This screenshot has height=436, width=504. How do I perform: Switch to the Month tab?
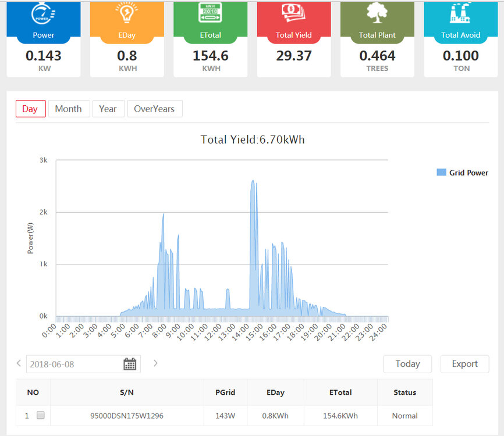click(68, 109)
